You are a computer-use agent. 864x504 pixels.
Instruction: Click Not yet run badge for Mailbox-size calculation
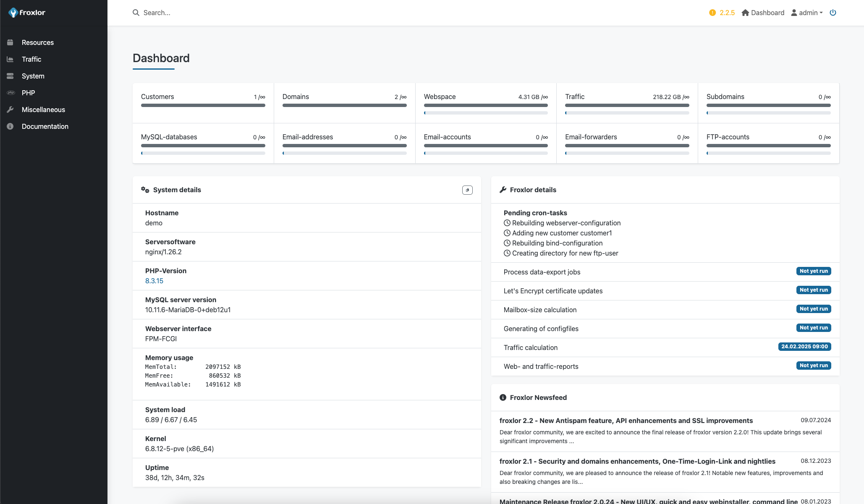(814, 309)
